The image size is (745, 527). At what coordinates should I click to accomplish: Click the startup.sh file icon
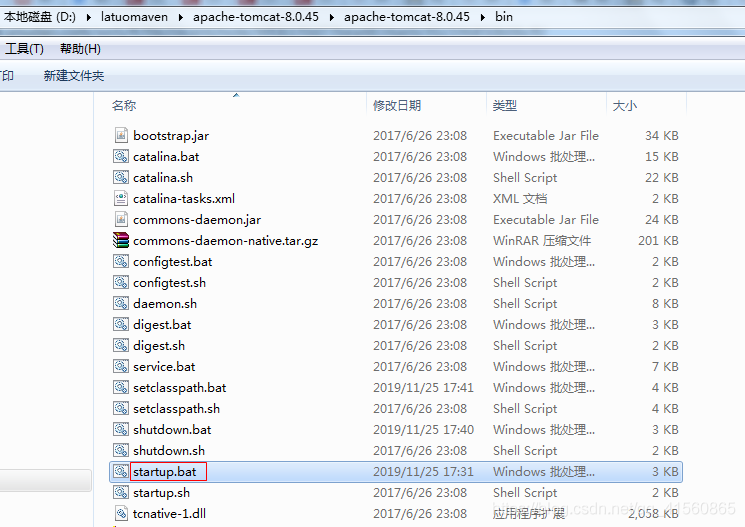click(x=121, y=492)
